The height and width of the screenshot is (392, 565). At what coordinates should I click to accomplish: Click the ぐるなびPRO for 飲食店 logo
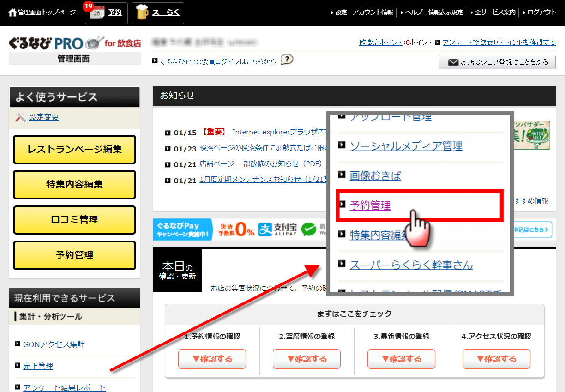click(x=75, y=43)
